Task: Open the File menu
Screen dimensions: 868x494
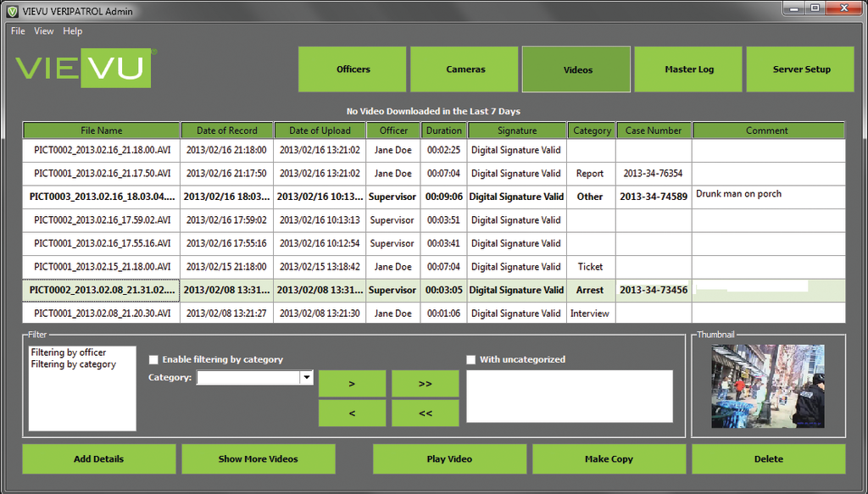Action: [16, 31]
